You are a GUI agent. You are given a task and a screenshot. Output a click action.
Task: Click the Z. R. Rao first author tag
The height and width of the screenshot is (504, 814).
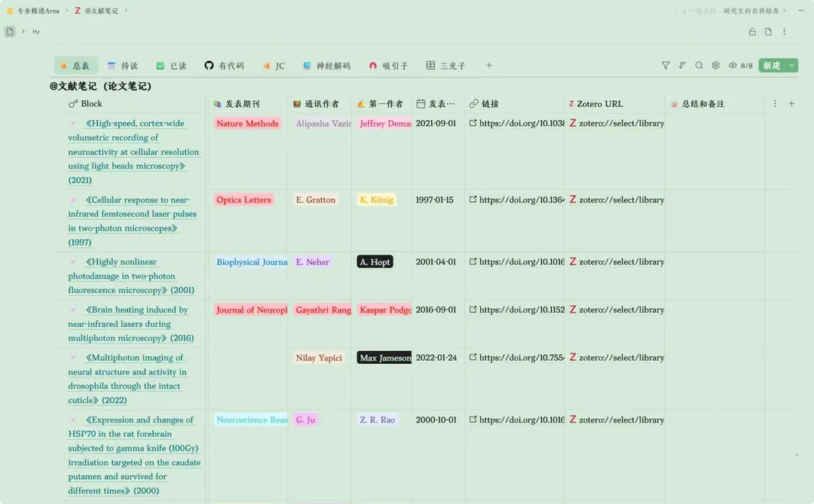378,420
